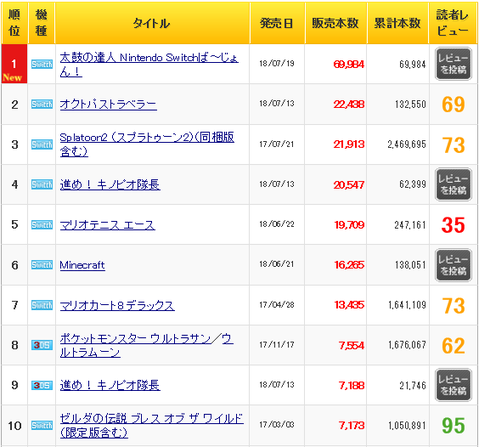The width and height of the screenshot is (479, 447).
Task: Click the 発売日 column header
Action: pos(277,23)
